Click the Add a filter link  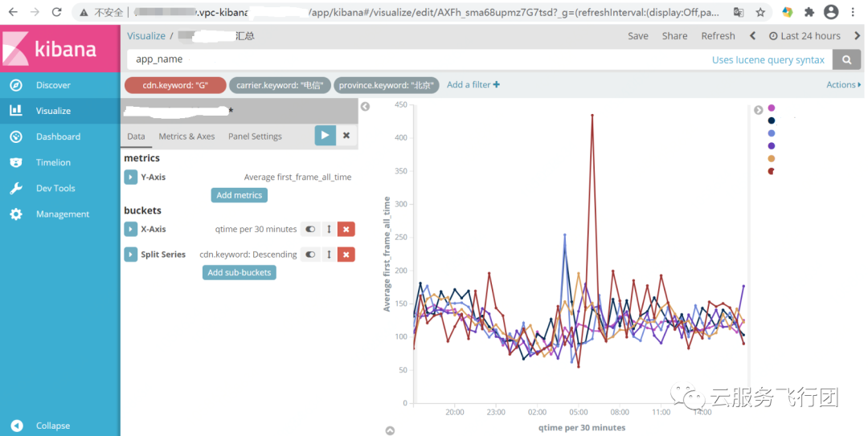[x=473, y=84]
